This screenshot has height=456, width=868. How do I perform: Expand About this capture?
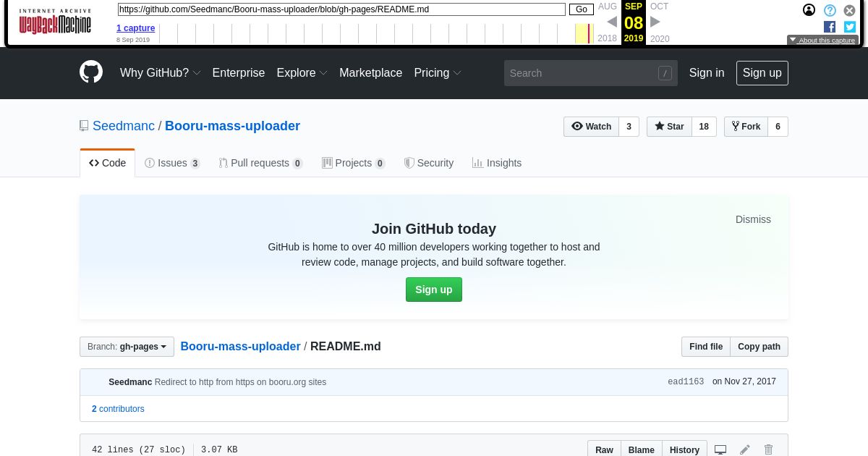click(x=822, y=41)
